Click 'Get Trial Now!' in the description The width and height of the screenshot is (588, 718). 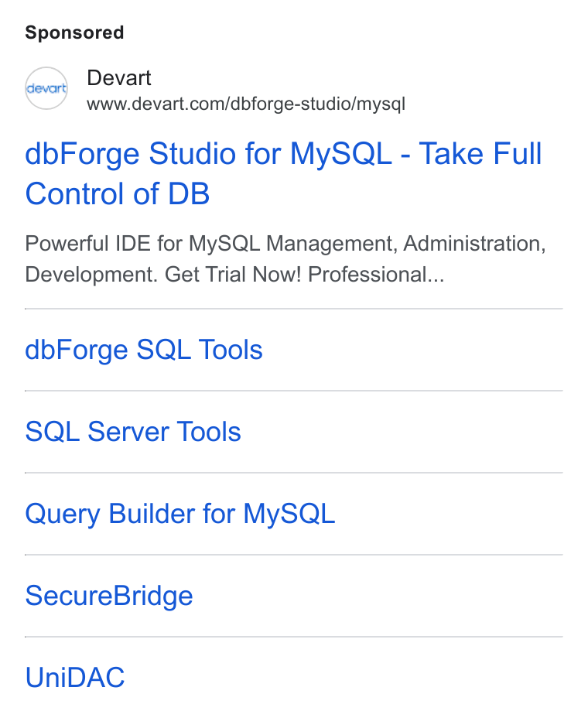coord(233,275)
